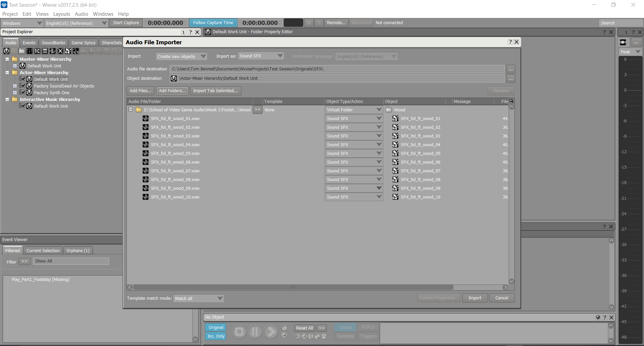The image size is (644, 346).
Task: Cancel the Audio File Importer dialog
Action: tap(501, 298)
